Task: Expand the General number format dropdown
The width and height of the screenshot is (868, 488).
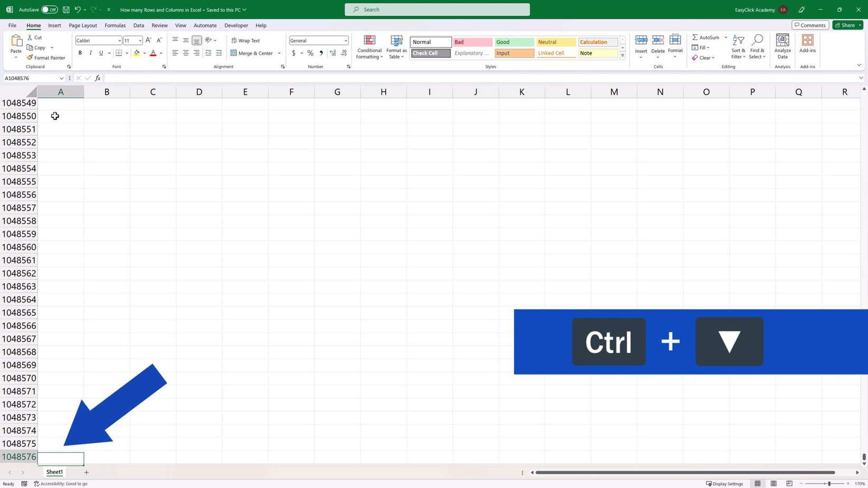Action: pos(346,41)
